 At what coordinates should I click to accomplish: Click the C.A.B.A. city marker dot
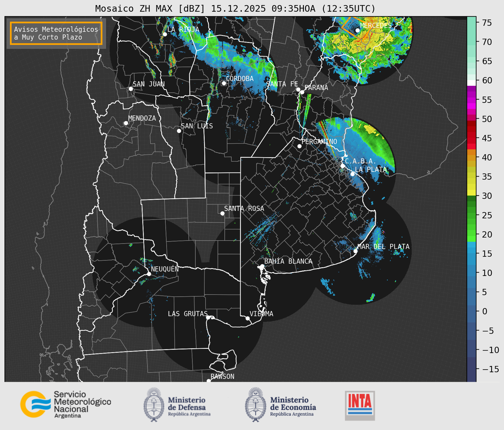(343, 166)
